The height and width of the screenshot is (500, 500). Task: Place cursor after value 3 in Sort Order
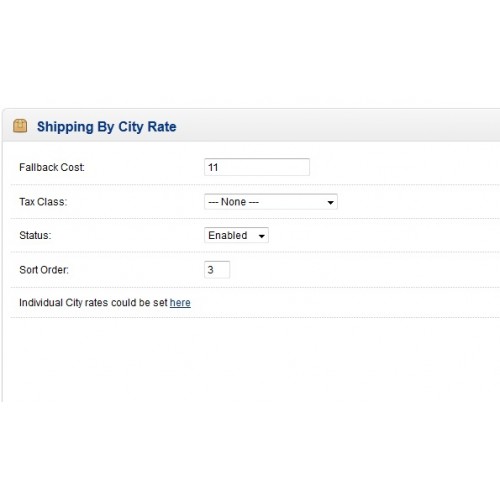[214, 270]
